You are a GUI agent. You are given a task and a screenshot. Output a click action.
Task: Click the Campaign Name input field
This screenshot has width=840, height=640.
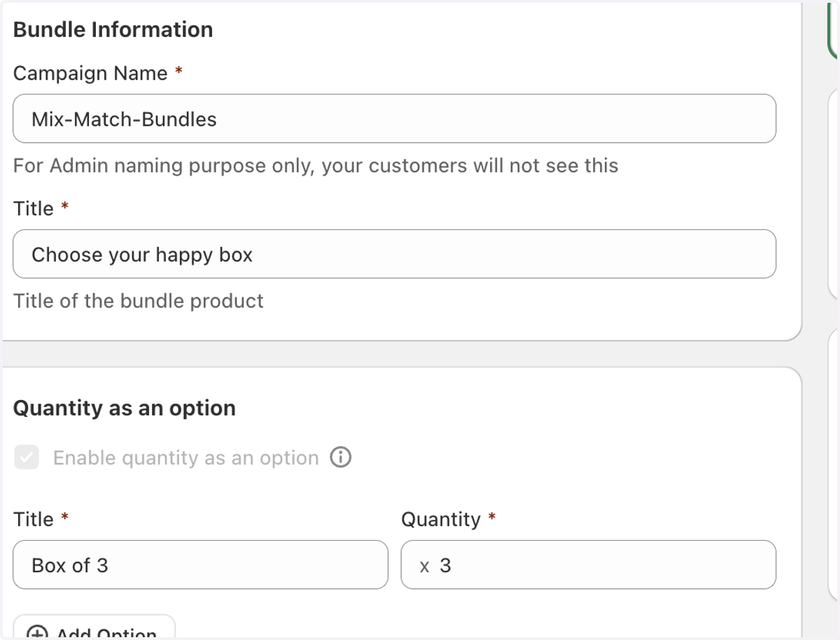coord(394,119)
